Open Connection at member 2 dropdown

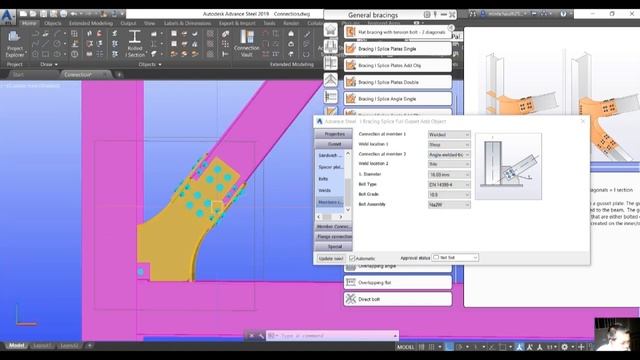click(449, 155)
